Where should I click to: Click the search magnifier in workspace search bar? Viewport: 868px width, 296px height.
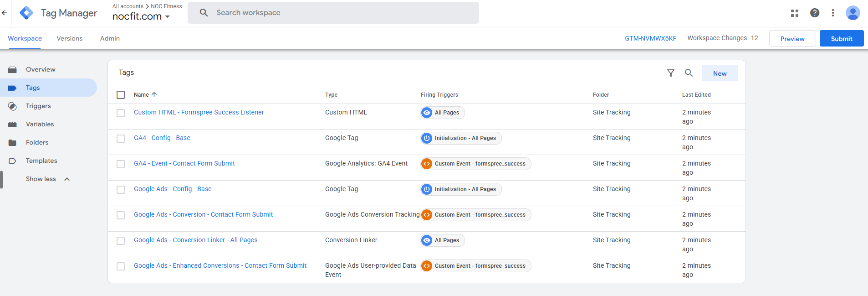pos(204,13)
